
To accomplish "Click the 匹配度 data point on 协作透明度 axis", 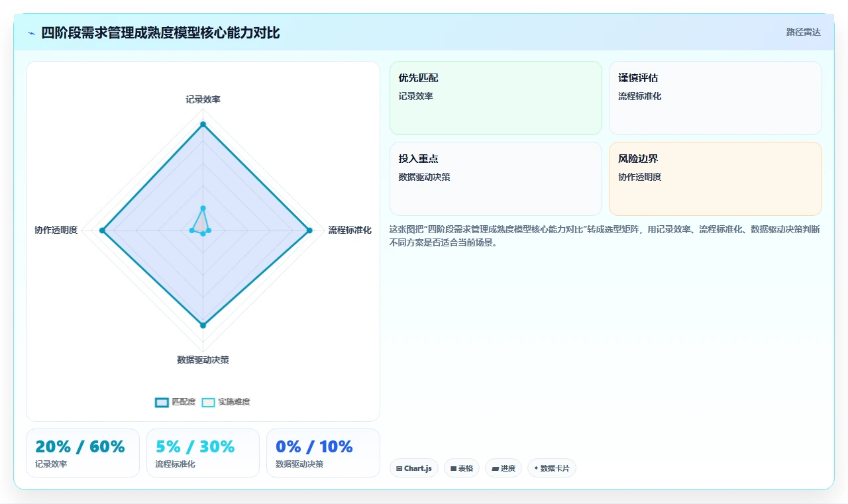I will [102, 230].
